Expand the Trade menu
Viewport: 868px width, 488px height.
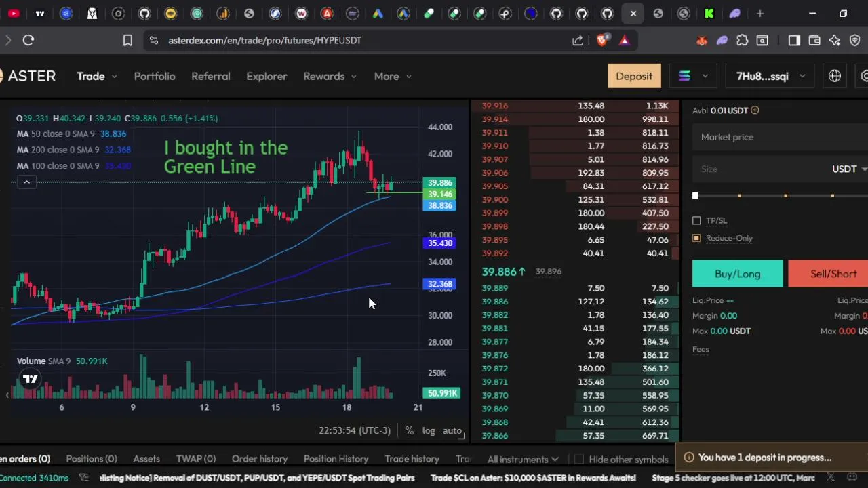click(97, 76)
